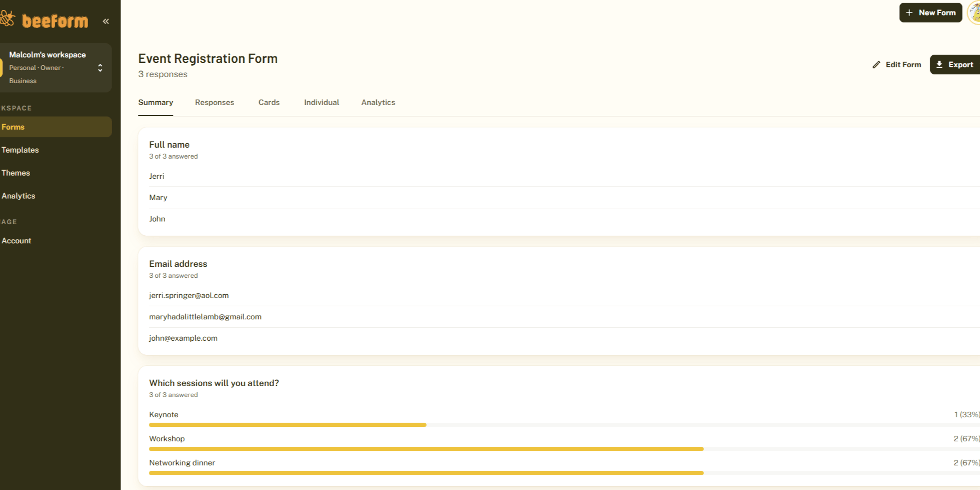Click the 'Full name' question heading
Image resolution: width=980 pixels, height=490 pixels.
click(x=170, y=144)
